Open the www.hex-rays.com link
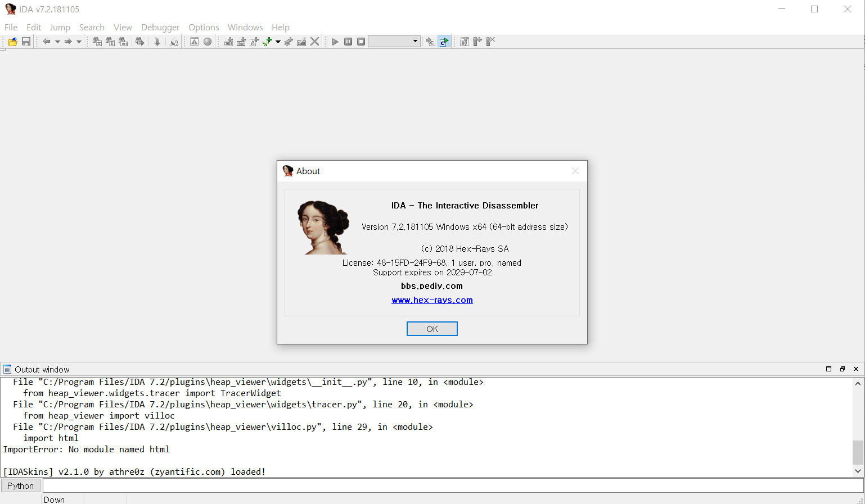This screenshot has height=504, width=865. pyautogui.click(x=432, y=300)
